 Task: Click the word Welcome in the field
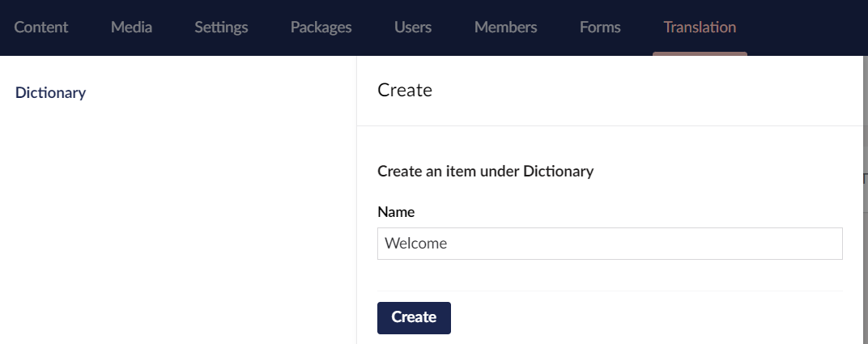pos(415,243)
